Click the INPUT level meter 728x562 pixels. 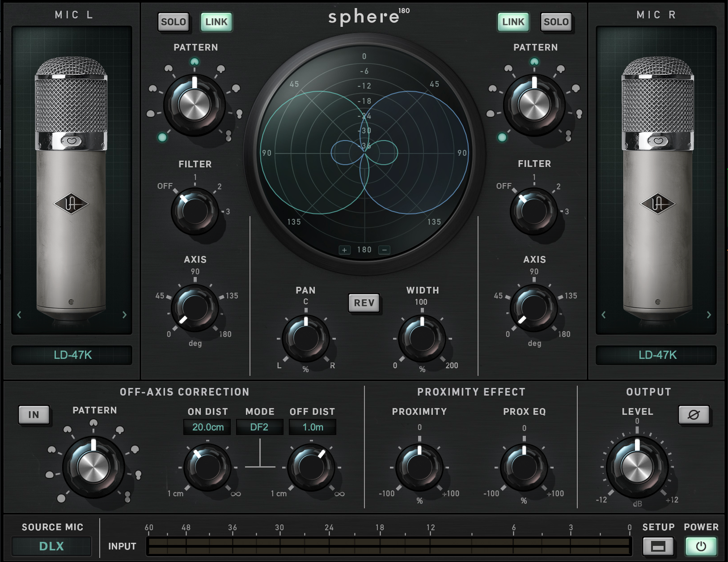coord(389,546)
